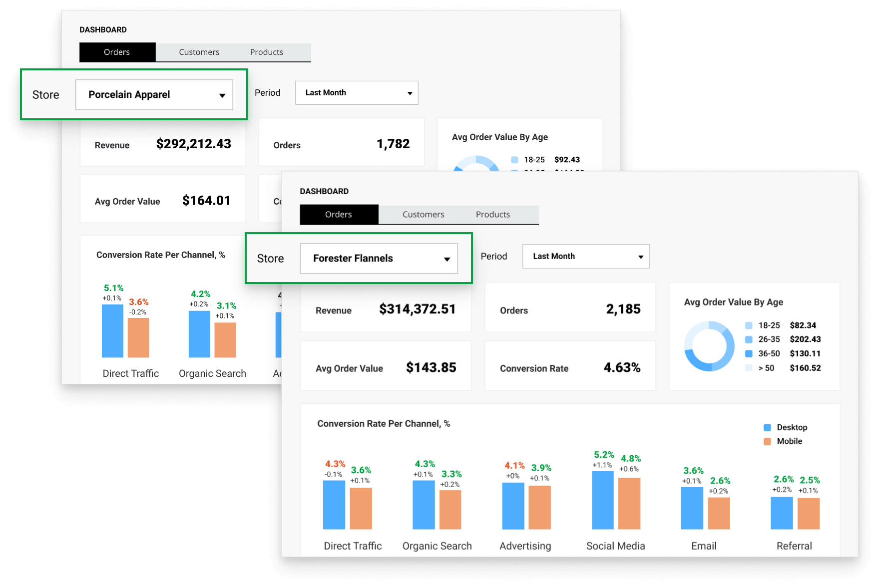
Task: Click the Email mobile orange bar
Action: click(x=719, y=513)
